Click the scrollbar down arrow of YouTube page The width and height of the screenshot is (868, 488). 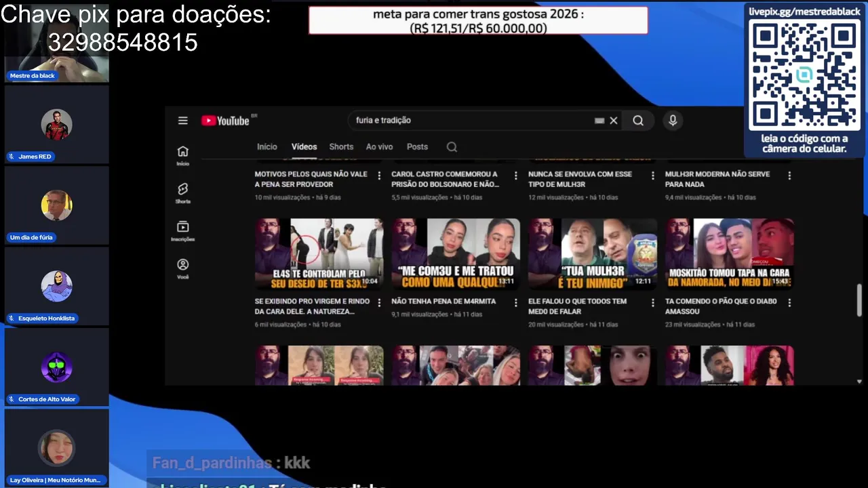[859, 382]
